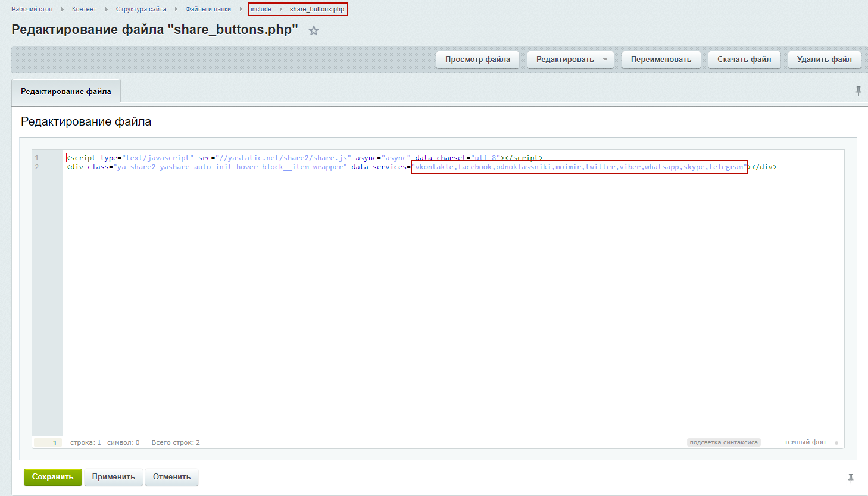Cancel editing with Отменить button
The image size is (868, 496).
tap(172, 477)
